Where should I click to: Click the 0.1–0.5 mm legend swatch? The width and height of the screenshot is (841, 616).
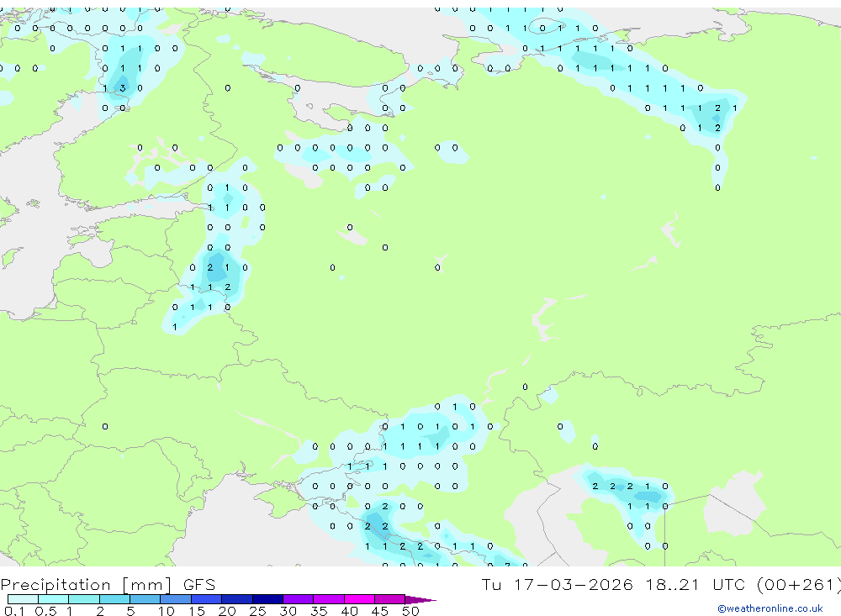coord(23,599)
